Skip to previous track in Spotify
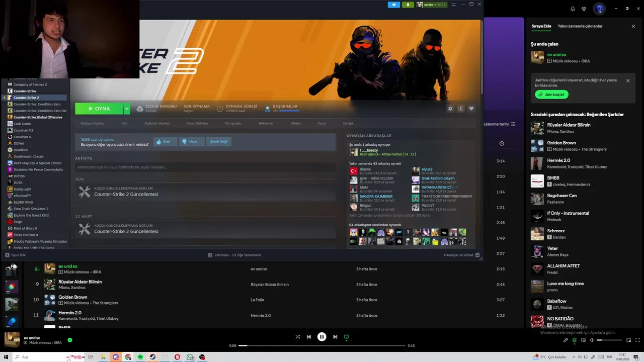 309,337
